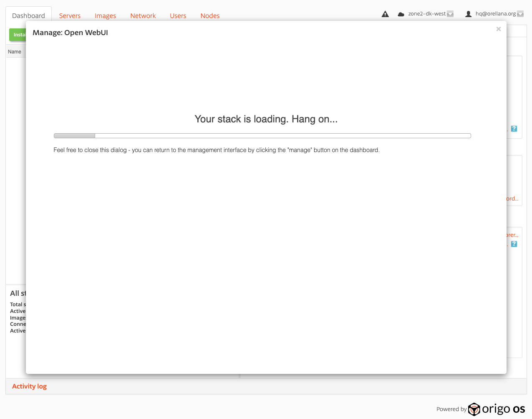Click the Name column header
532x419 pixels.
coord(15,52)
